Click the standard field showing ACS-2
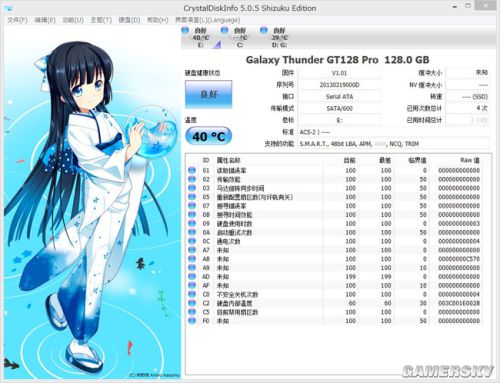Screen dimensions: 500x383 (x=393, y=132)
